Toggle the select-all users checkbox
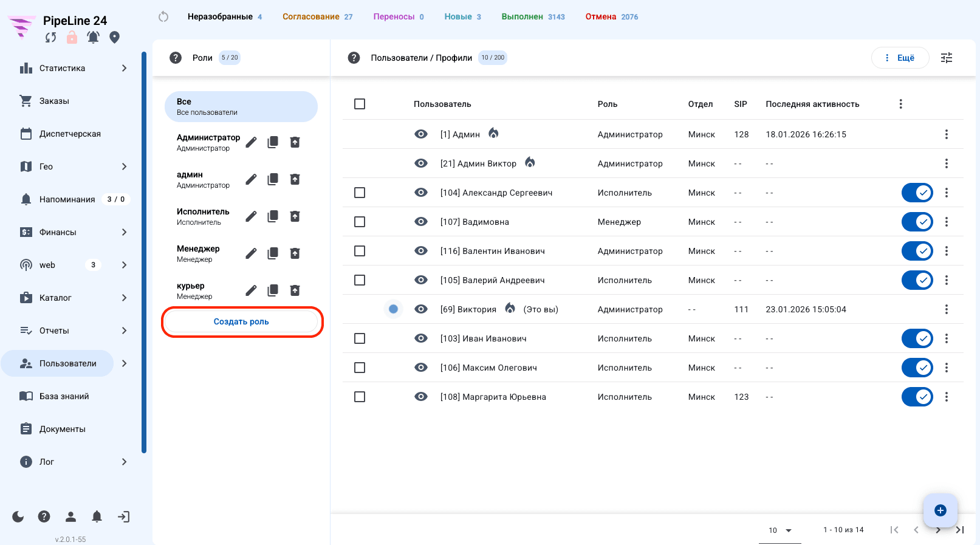 tap(360, 104)
